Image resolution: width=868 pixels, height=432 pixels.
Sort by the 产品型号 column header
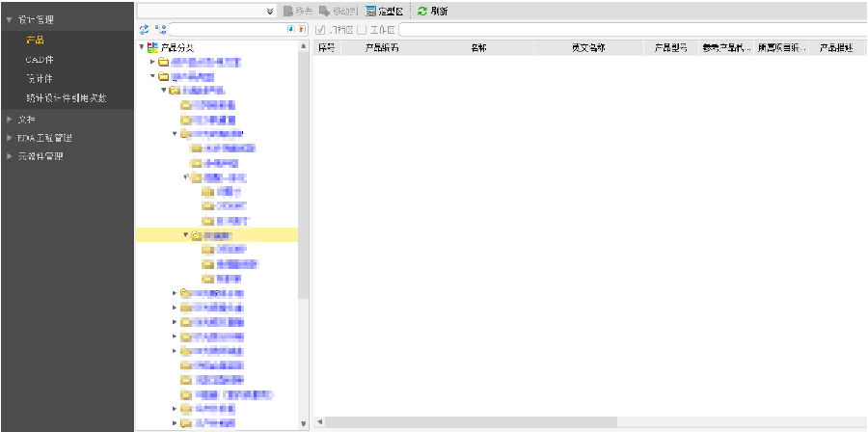pyautogui.click(x=671, y=48)
